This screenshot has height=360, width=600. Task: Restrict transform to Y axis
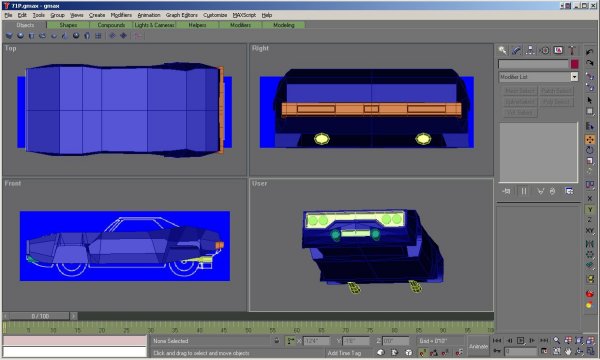tap(590, 210)
